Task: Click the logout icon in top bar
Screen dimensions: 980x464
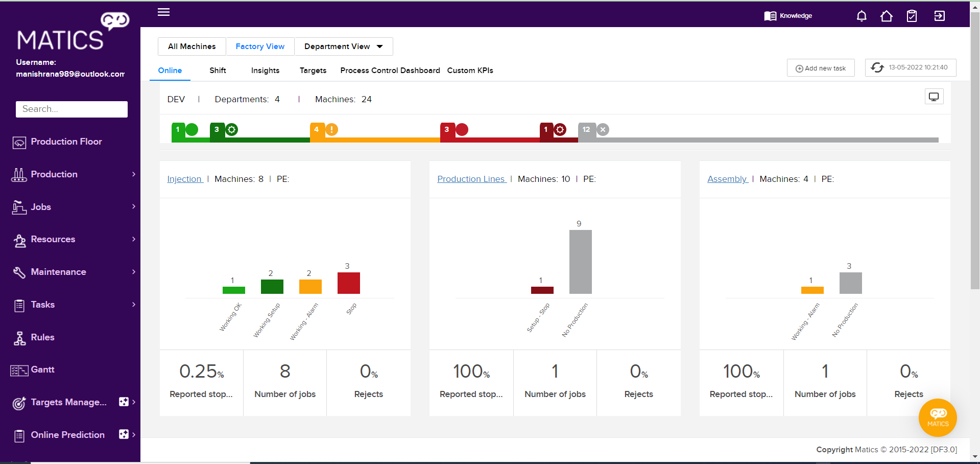Action: coord(939,16)
